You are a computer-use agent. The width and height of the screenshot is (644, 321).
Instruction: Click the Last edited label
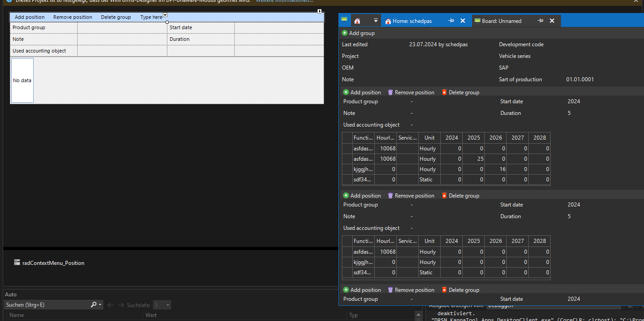355,44
